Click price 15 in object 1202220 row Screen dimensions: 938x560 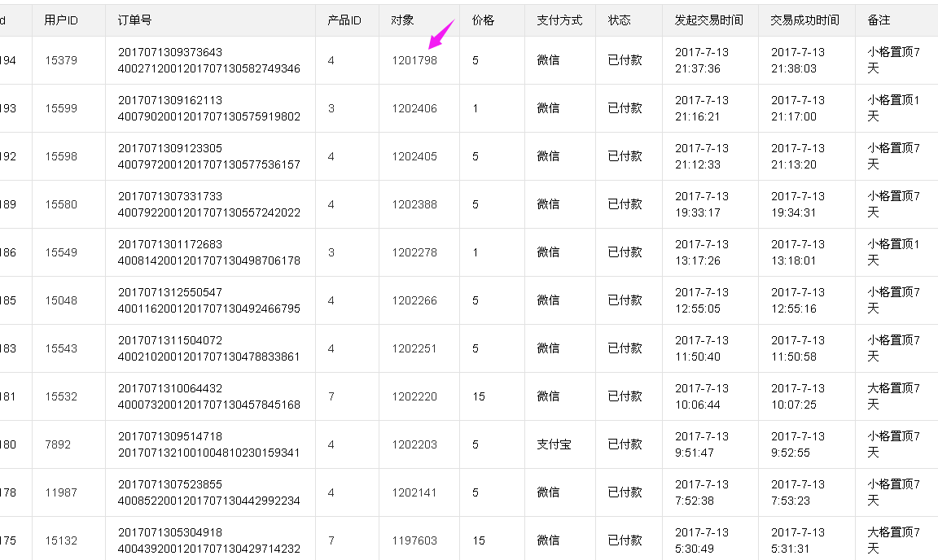coord(478,396)
